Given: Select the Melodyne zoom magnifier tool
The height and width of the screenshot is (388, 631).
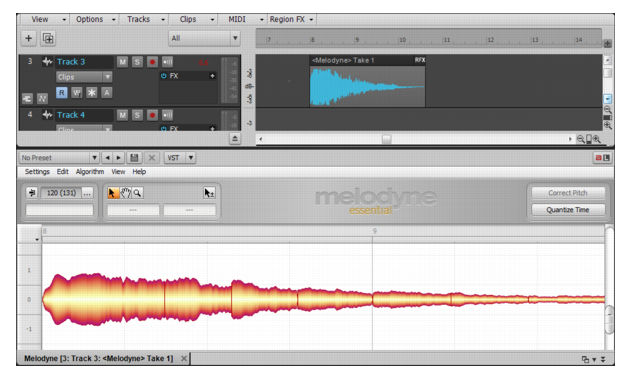Looking at the screenshot, I should (x=137, y=193).
